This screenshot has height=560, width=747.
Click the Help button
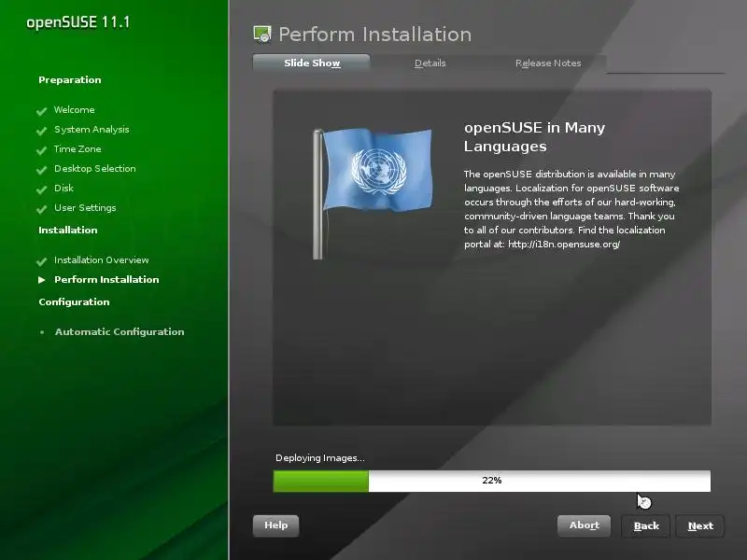275,525
